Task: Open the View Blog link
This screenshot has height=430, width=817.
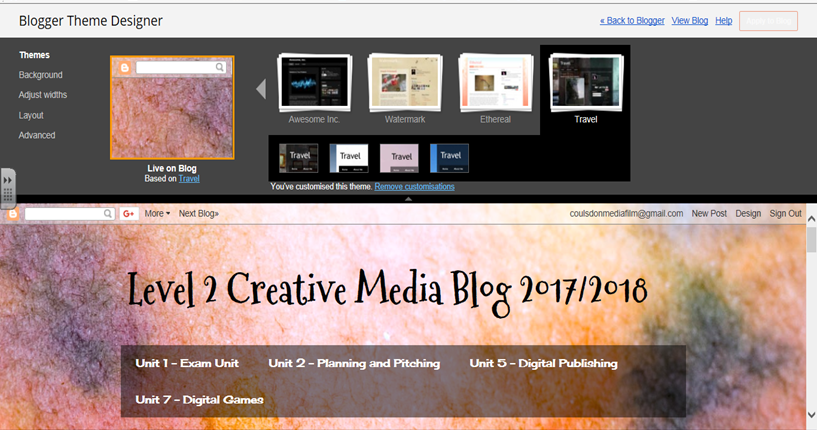Action: (x=689, y=20)
